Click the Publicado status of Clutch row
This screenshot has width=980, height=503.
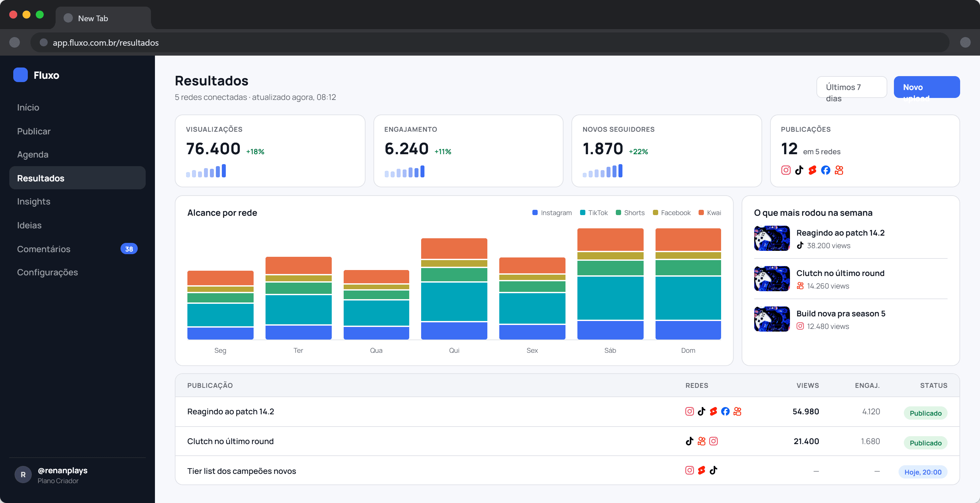925,443
